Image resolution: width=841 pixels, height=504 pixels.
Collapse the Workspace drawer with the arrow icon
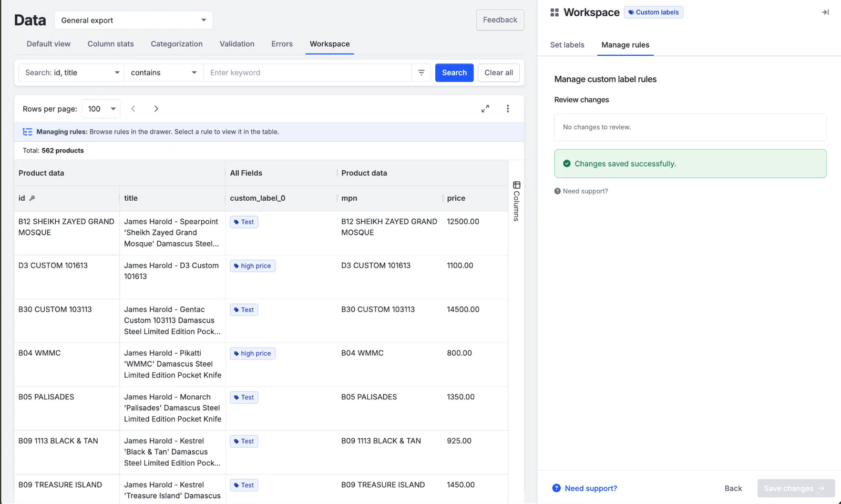pos(825,13)
